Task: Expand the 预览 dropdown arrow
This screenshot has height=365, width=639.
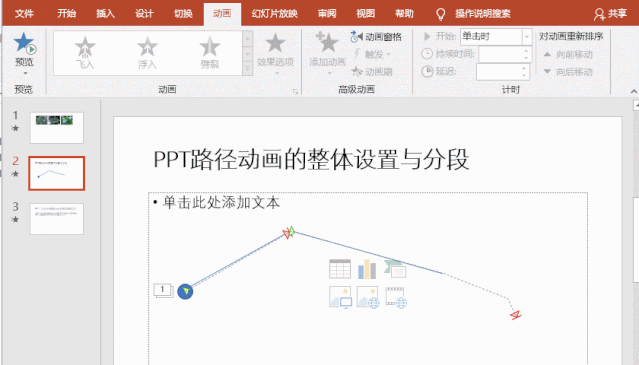Action: pyautogui.click(x=25, y=73)
